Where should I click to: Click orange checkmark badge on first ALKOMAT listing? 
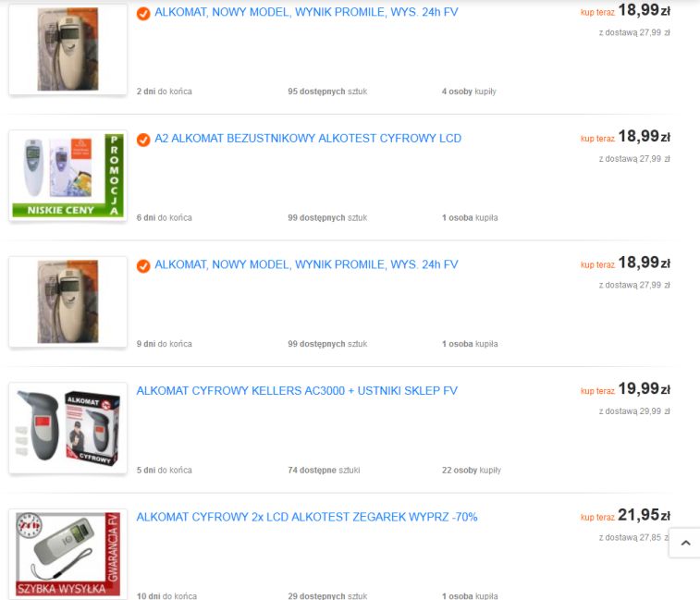pos(143,13)
